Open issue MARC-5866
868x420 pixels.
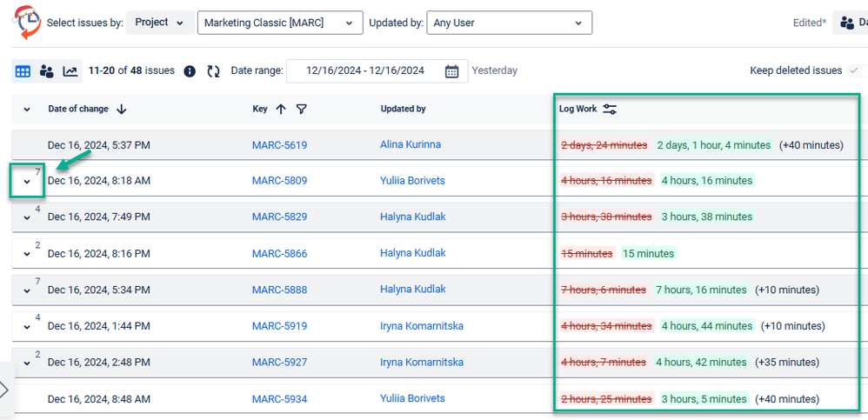(x=279, y=253)
